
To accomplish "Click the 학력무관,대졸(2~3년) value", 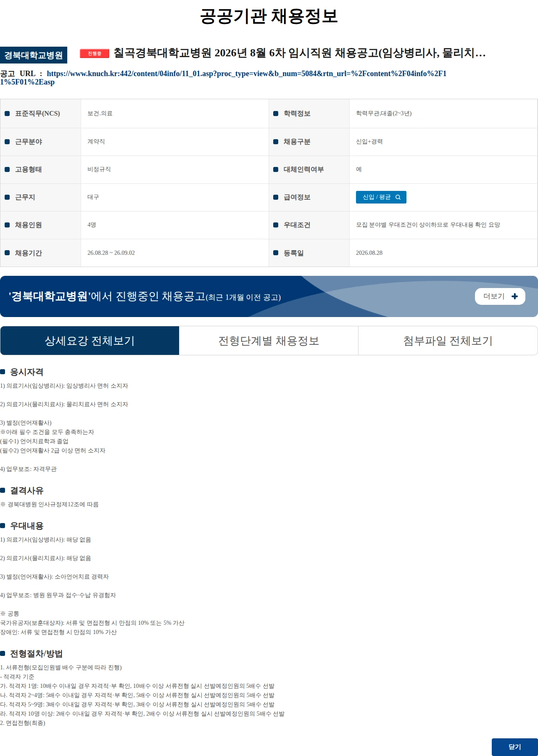I will 384,114.
